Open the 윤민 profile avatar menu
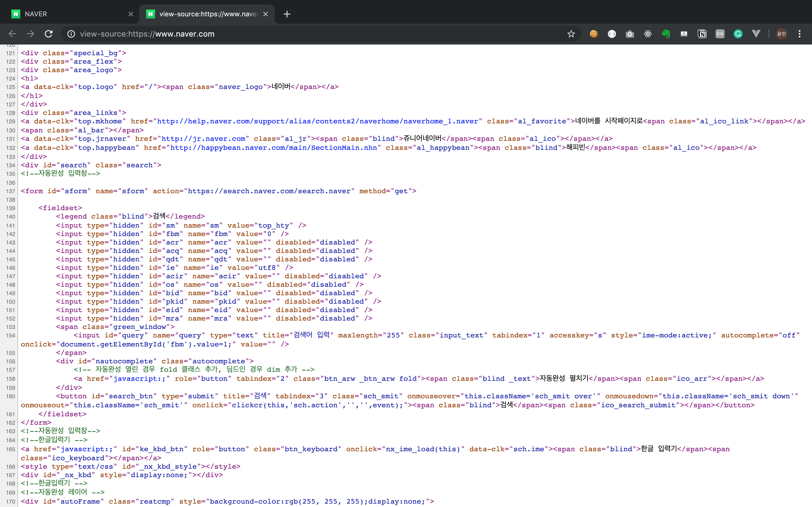The height and width of the screenshot is (507, 812). [x=782, y=34]
